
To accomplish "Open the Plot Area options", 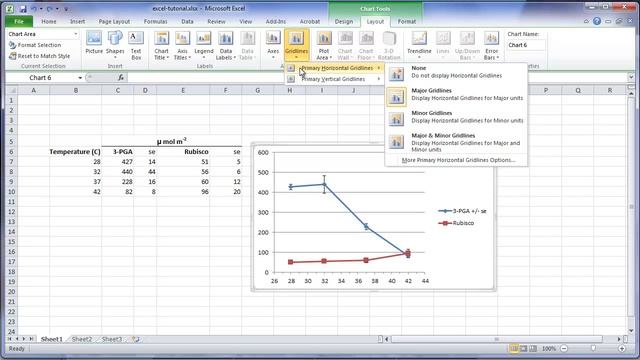I will coord(324,45).
